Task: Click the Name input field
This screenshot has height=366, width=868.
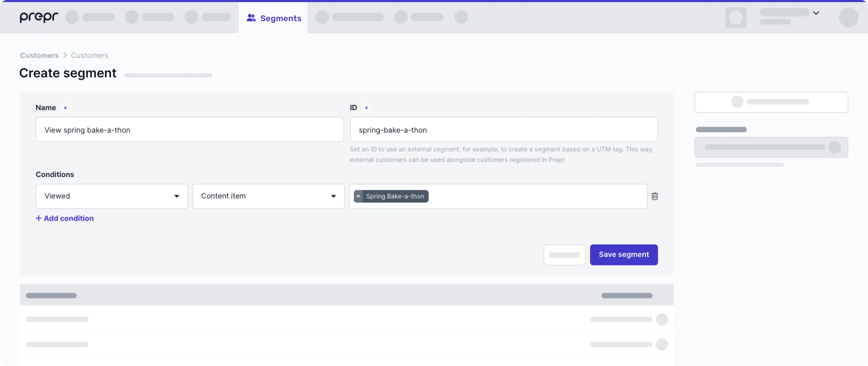Action: click(190, 130)
